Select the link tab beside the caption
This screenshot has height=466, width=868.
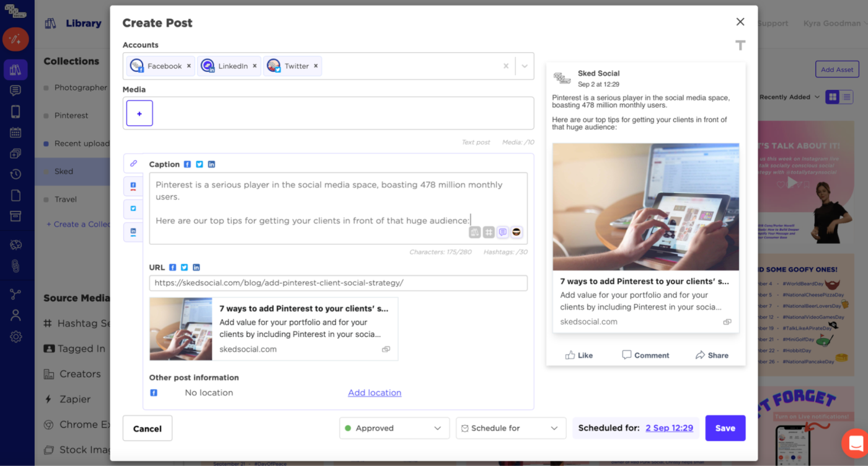[x=133, y=163]
